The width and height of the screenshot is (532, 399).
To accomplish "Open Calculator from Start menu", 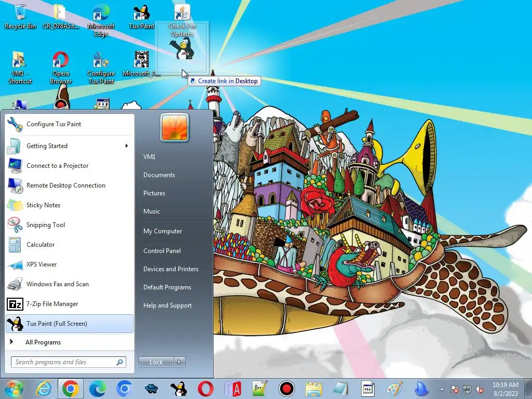I will (70, 245).
